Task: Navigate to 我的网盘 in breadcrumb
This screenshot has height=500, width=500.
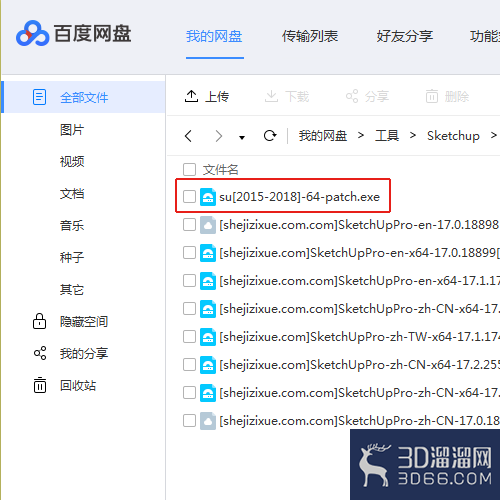Action: [x=323, y=136]
